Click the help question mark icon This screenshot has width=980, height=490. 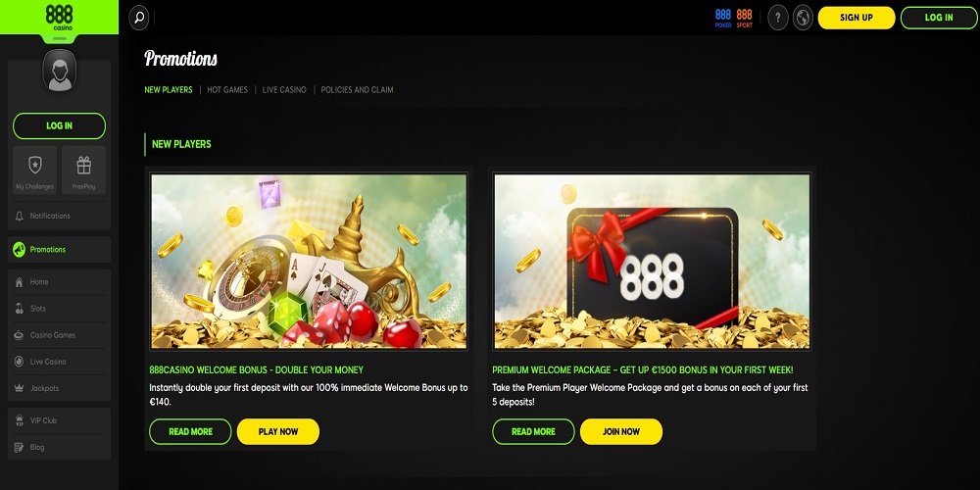click(777, 18)
